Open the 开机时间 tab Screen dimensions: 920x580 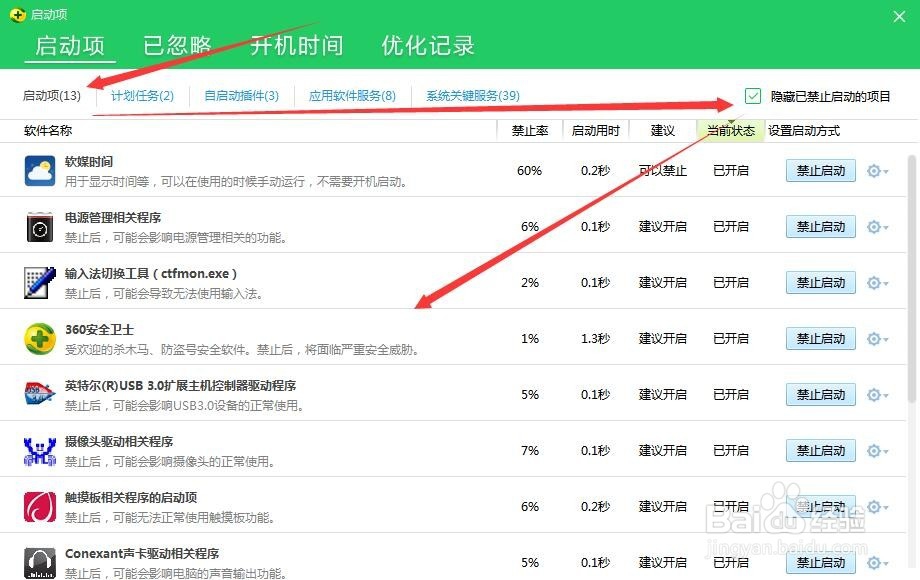tap(296, 45)
